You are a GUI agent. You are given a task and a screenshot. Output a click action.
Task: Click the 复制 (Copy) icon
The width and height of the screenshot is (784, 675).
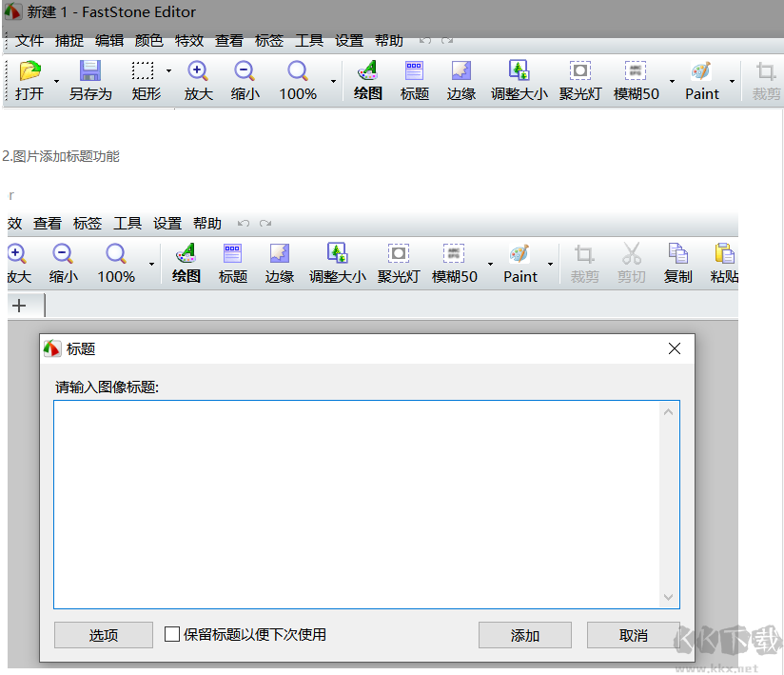(x=677, y=254)
